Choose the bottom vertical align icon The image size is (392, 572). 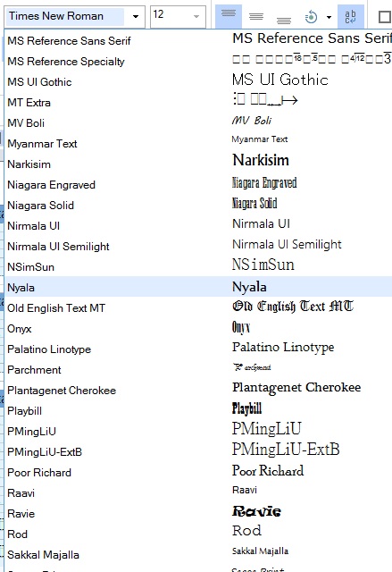tap(284, 16)
